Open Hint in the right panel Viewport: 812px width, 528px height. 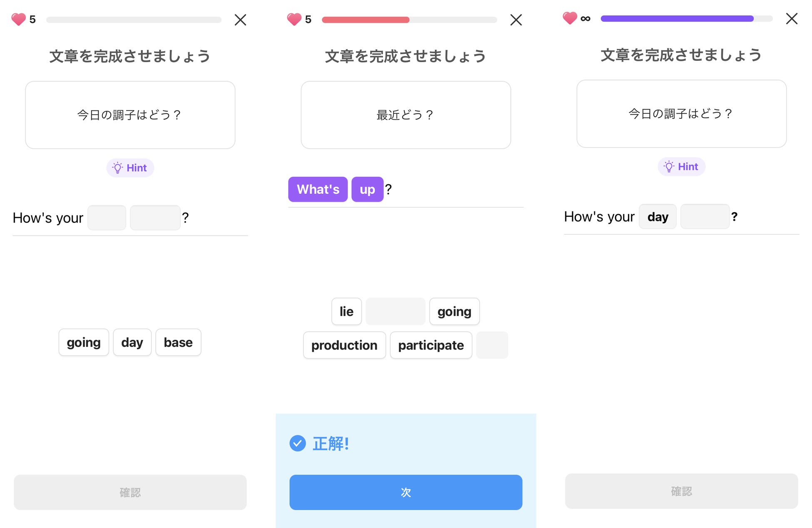pyautogui.click(x=681, y=166)
